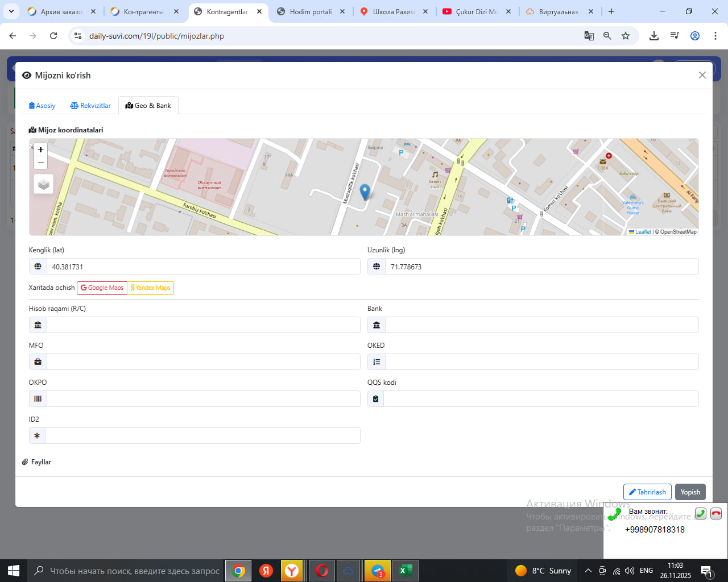Open Telegram from the taskbar
Screen dimensions: 728x582
pyautogui.click(x=377, y=571)
